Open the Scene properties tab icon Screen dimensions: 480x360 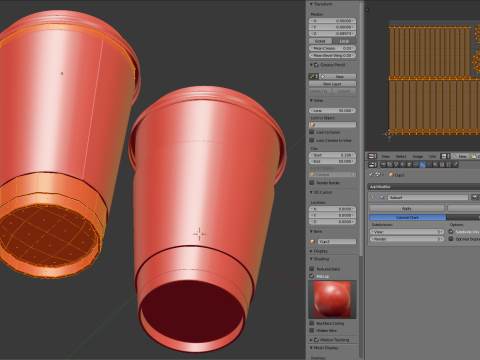[396, 165]
